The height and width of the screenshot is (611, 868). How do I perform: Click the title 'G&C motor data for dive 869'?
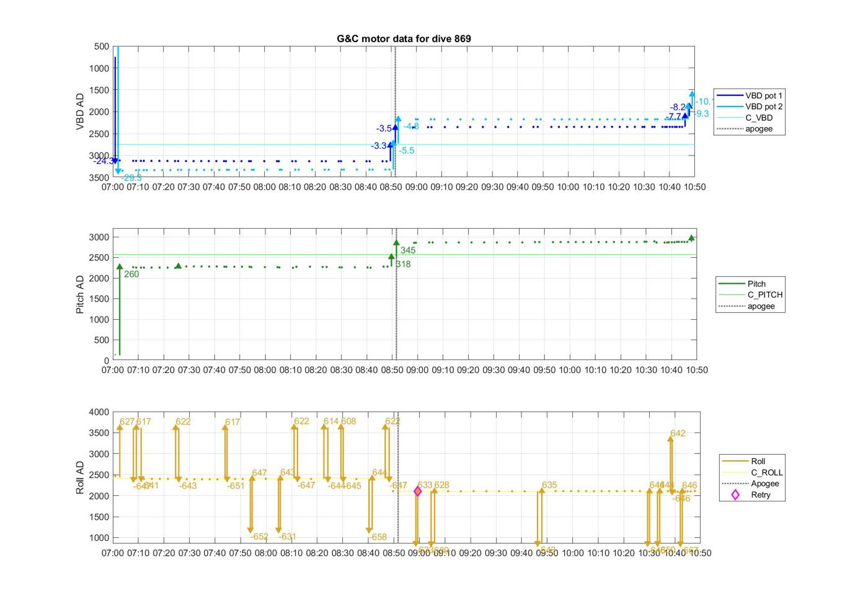tap(404, 38)
